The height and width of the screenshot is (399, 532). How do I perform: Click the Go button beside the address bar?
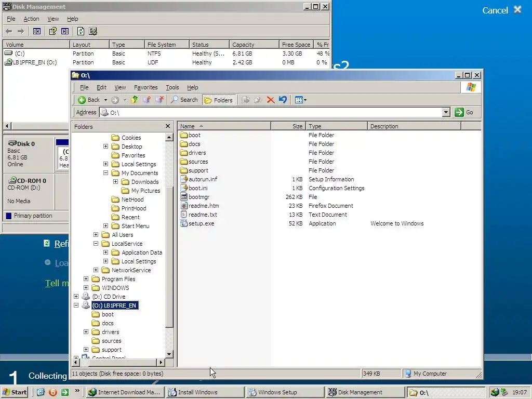(x=464, y=112)
